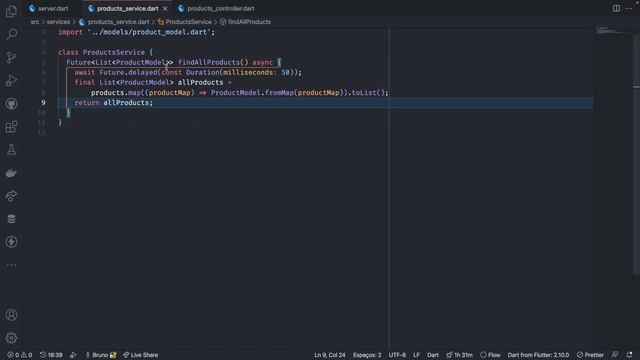Image resolution: width=640 pixels, height=360 pixels.
Task: Switch to the products_controller.dart tab
Action: (216, 8)
